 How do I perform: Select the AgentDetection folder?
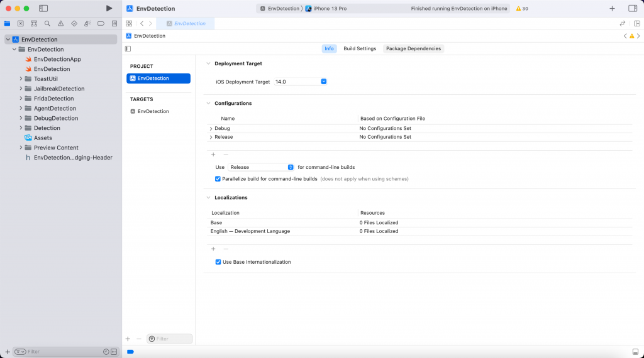55,108
